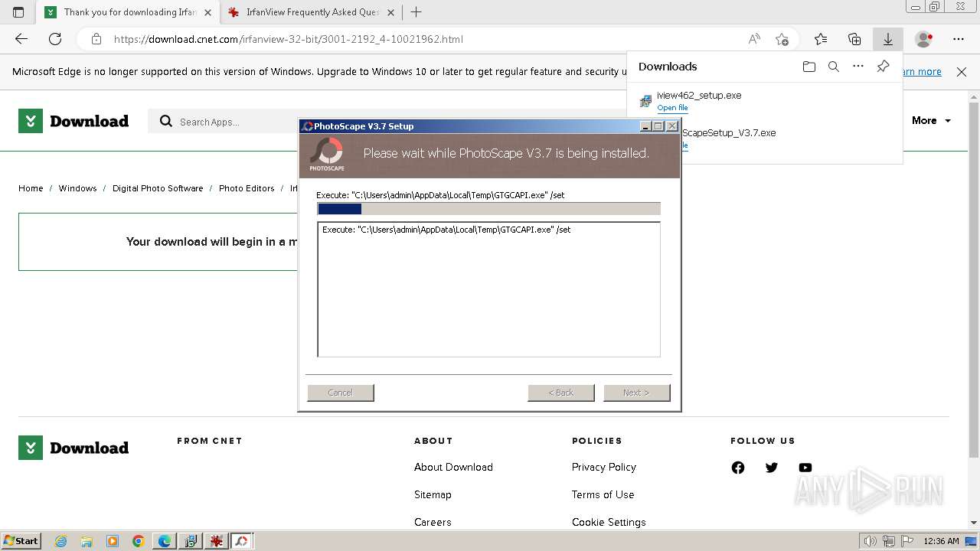Image resolution: width=980 pixels, height=551 pixels.
Task: Dismiss the Edge unsupported notification bar
Action: pyautogui.click(x=962, y=72)
